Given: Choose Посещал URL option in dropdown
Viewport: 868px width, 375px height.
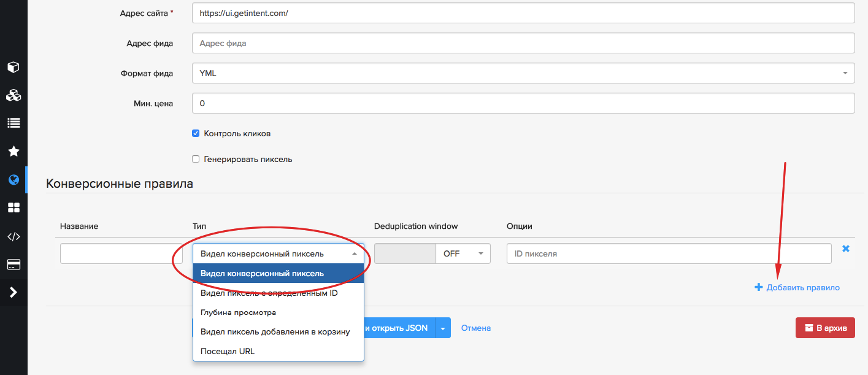Looking at the screenshot, I should pyautogui.click(x=227, y=352).
